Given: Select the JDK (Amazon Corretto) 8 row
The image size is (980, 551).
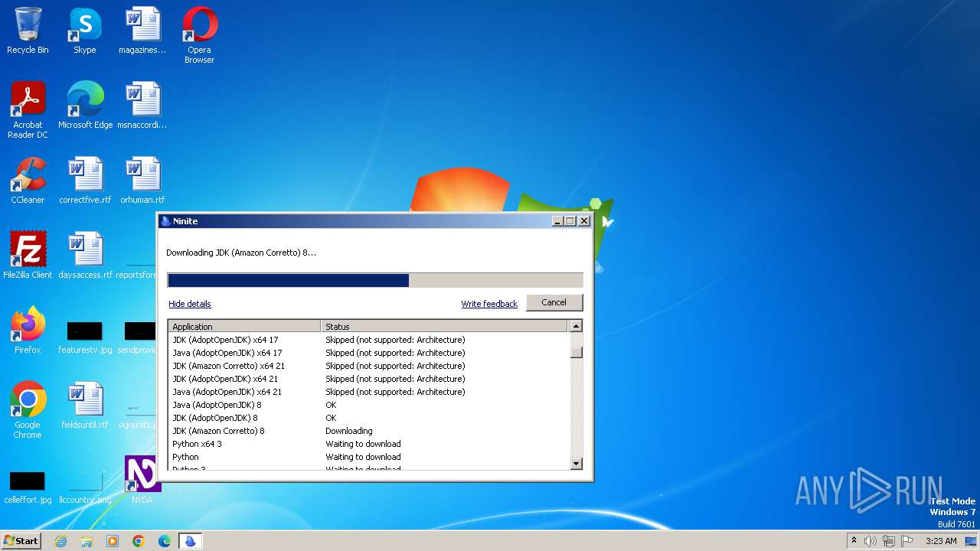Looking at the screenshot, I should (369, 431).
